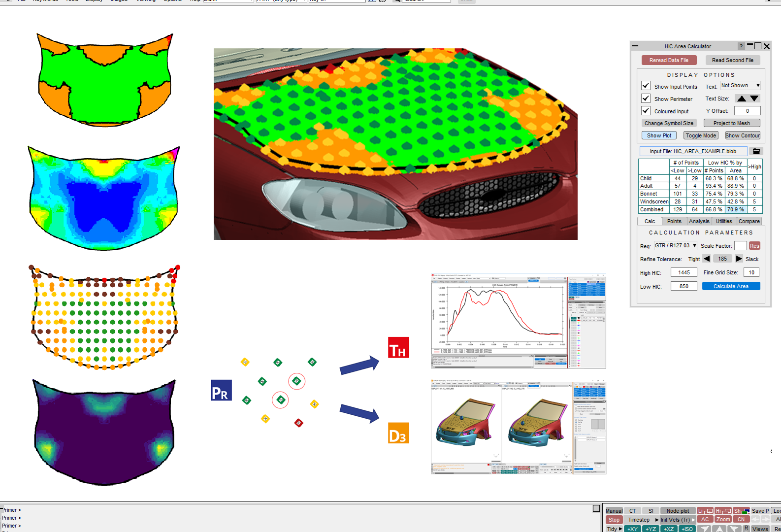Set view to +XZ
This screenshot has height=532, width=781.
[668, 529]
